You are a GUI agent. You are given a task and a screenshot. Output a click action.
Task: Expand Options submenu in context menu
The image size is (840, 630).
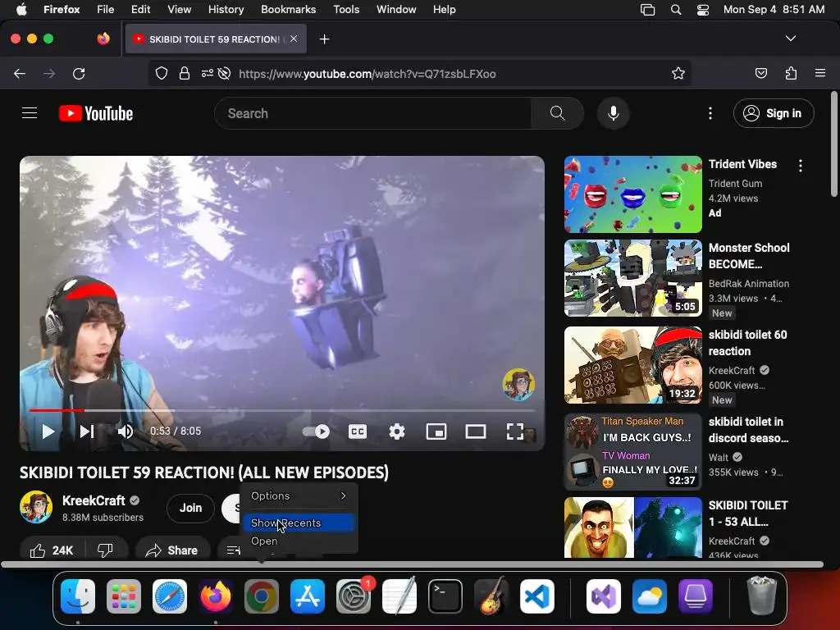pyautogui.click(x=299, y=496)
